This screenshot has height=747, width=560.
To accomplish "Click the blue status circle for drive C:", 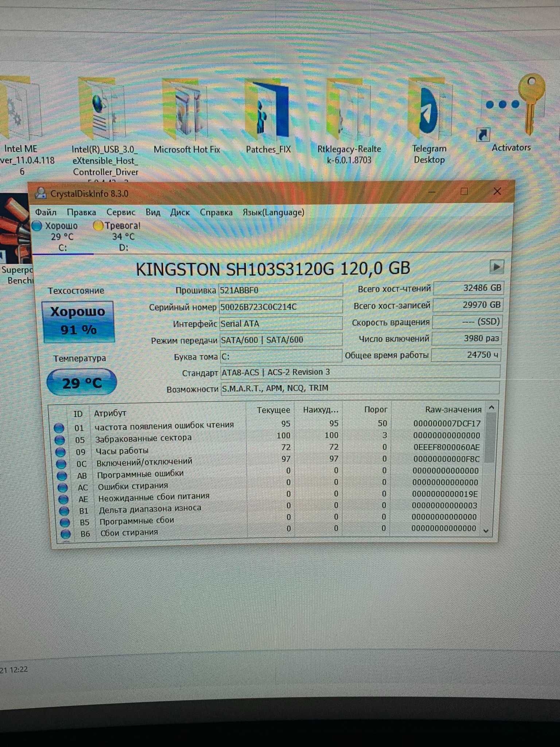I will pyautogui.click(x=37, y=226).
